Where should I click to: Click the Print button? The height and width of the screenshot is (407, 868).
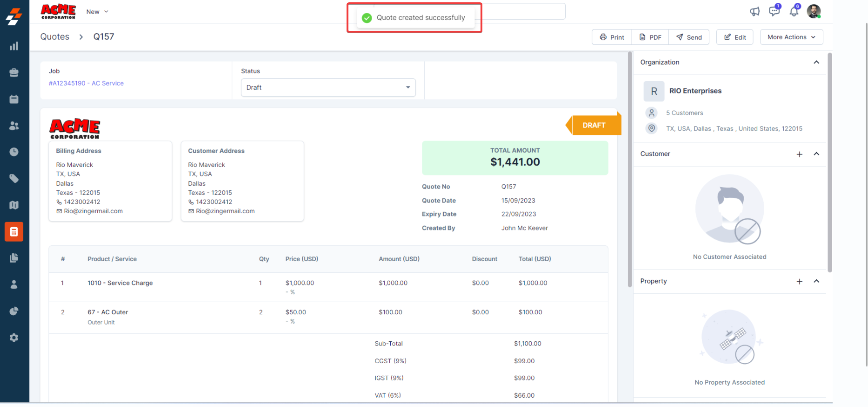coord(612,37)
